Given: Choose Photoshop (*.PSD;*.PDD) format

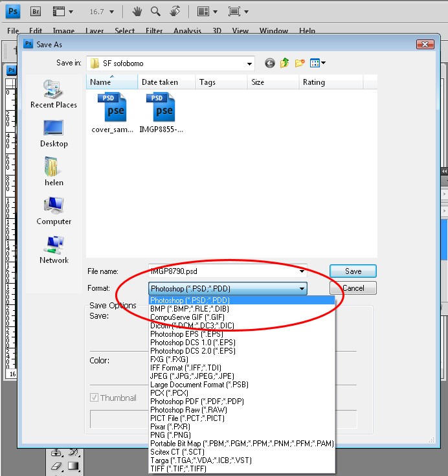Looking at the screenshot, I should 242,300.
